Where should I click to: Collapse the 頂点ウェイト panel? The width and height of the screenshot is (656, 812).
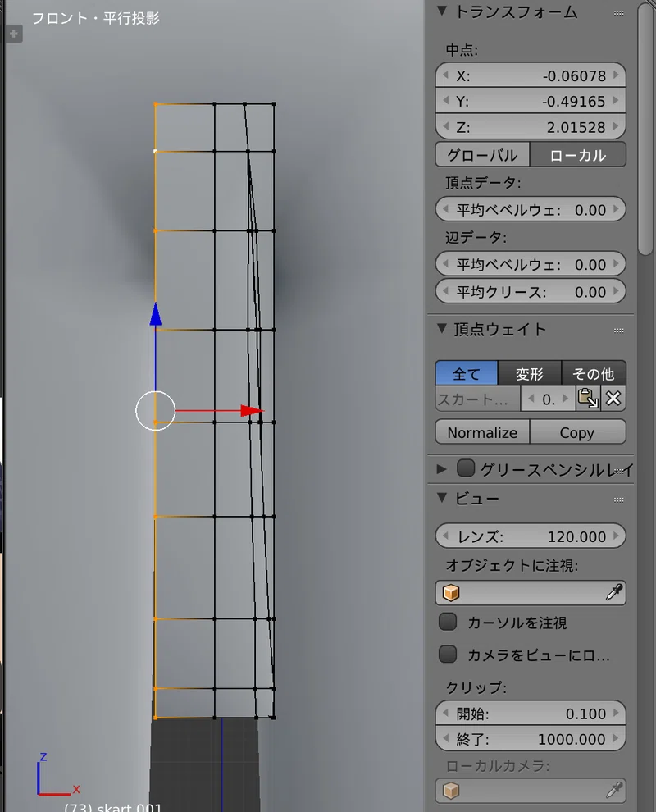pyautogui.click(x=442, y=329)
